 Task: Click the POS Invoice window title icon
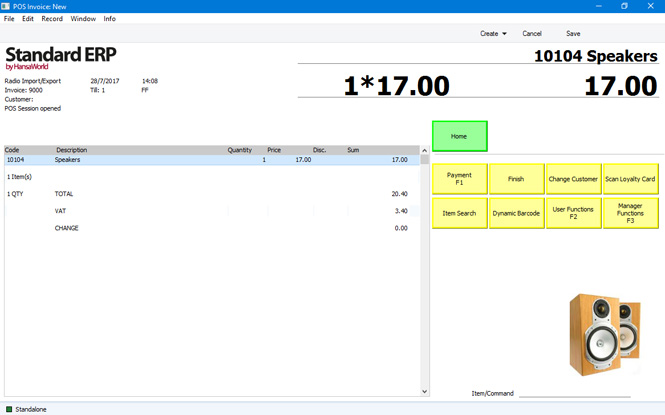(6, 6)
